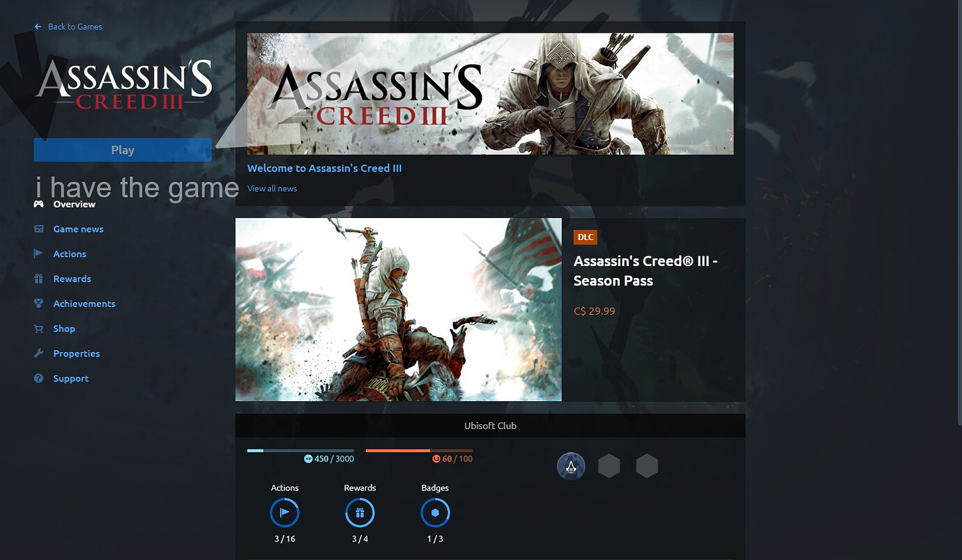This screenshot has width=962, height=560.
Task: Go back via the Back to Games link
Action: (x=75, y=26)
